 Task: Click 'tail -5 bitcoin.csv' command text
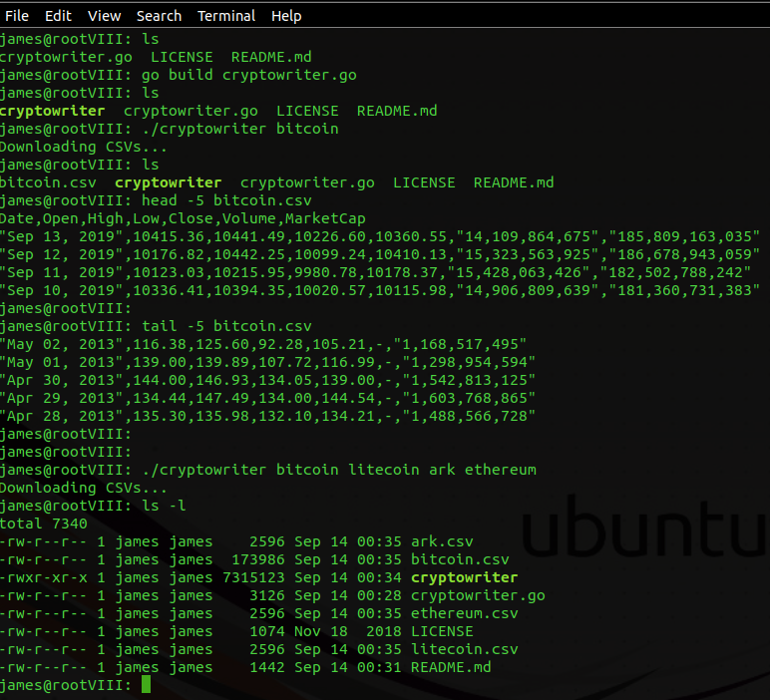(x=226, y=326)
